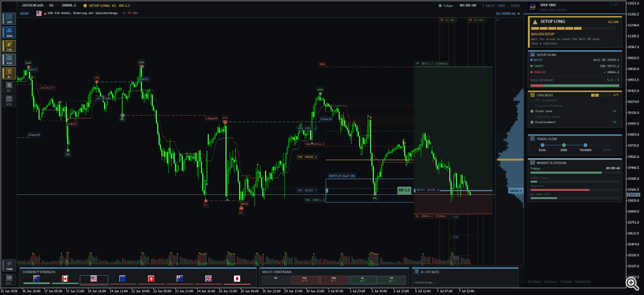Open the M15 timeframe tile
Viewport: 644px width, 295px height.
(304, 280)
